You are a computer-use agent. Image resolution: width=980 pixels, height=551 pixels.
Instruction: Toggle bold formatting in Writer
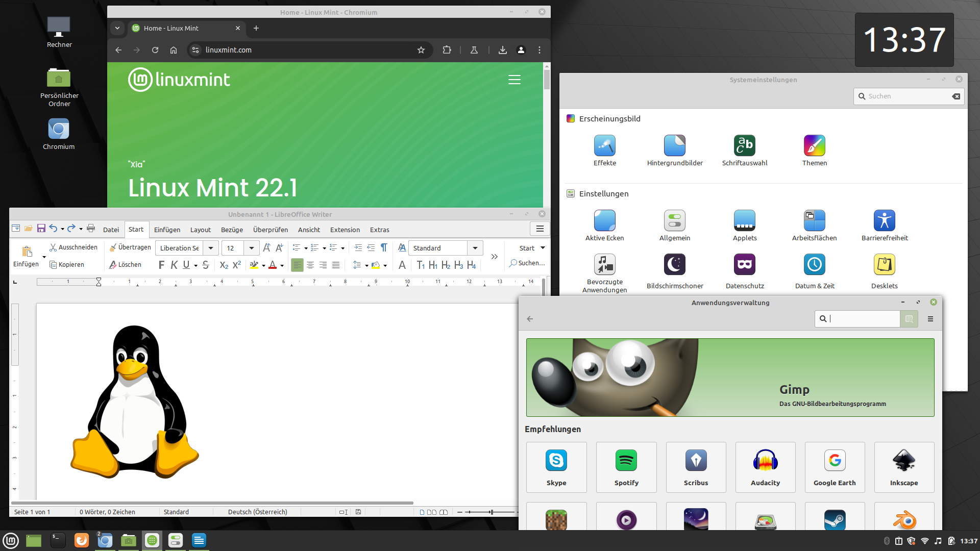(x=161, y=265)
